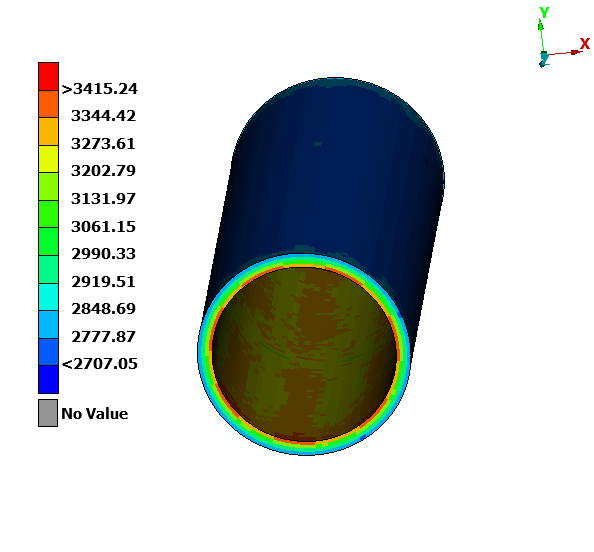Image resolution: width=594 pixels, height=552 pixels.
Task: Pick the dark orange swatch between >3415.24 and 3344.42
Action: [x=48, y=104]
